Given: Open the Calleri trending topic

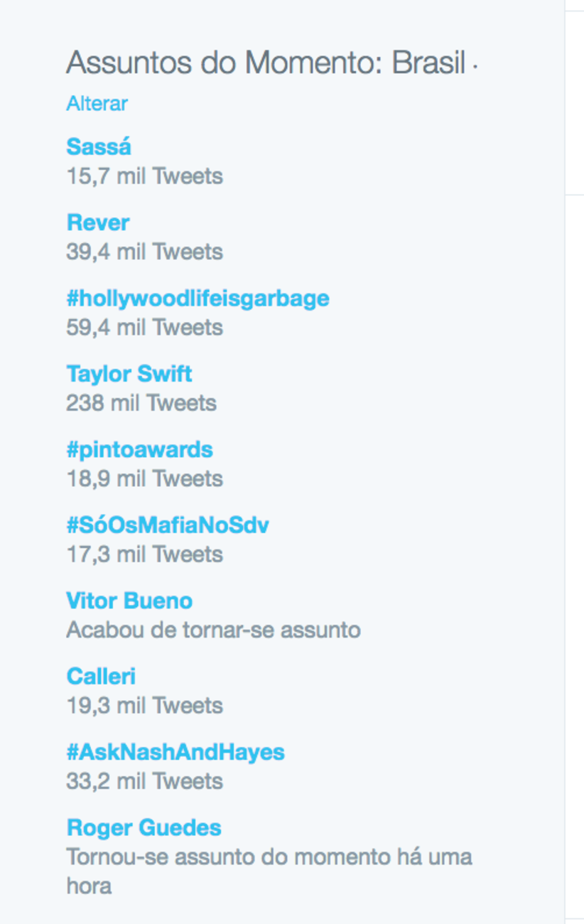Looking at the screenshot, I should [x=101, y=676].
